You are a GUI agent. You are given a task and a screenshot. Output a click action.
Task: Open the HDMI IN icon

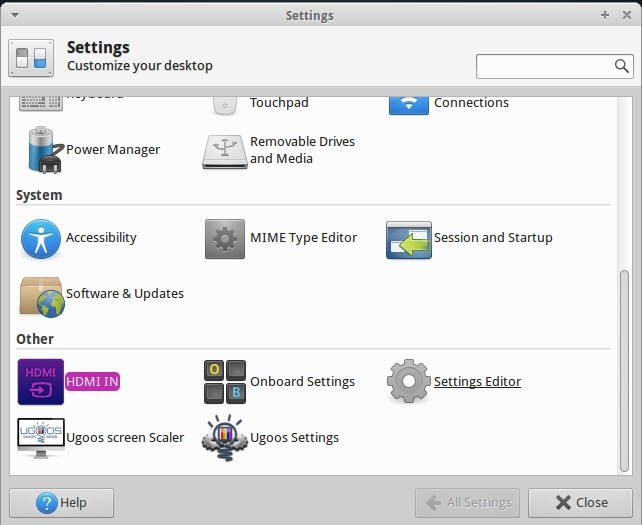click(x=40, y=382)
